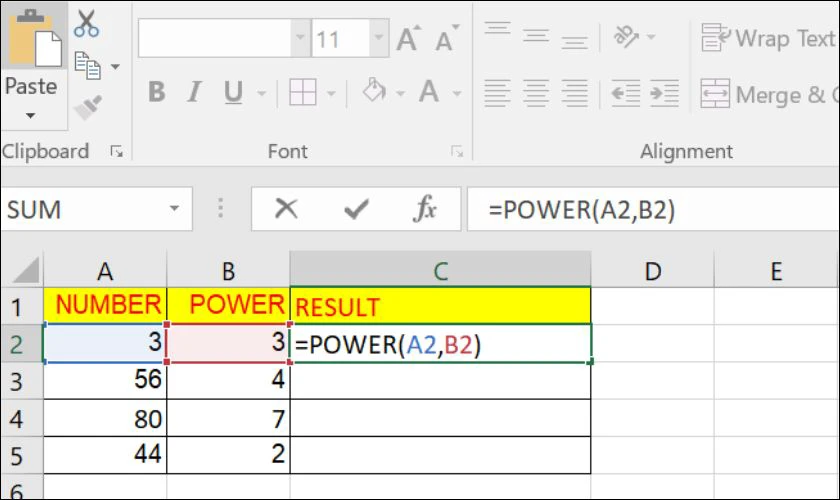Click cell containing 56

pyautogui.click(x=105, y=380)
